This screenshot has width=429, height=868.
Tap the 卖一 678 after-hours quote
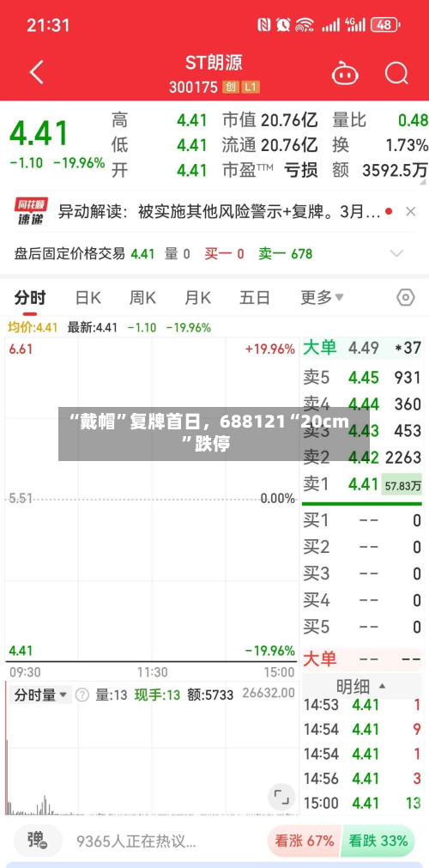[286, 254]
